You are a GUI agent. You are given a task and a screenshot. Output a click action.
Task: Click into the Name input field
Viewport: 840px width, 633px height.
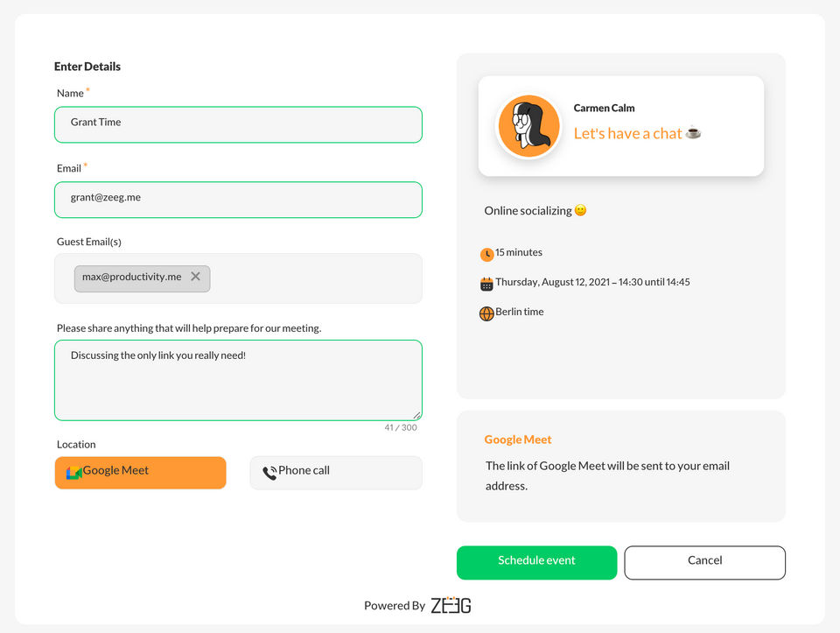[x=238, y=124]
